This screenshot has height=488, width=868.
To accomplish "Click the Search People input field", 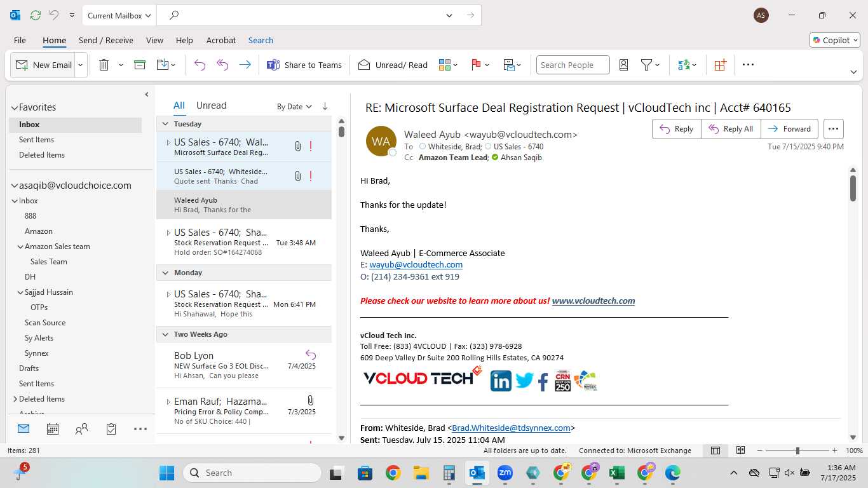I will tap(573, 65).
